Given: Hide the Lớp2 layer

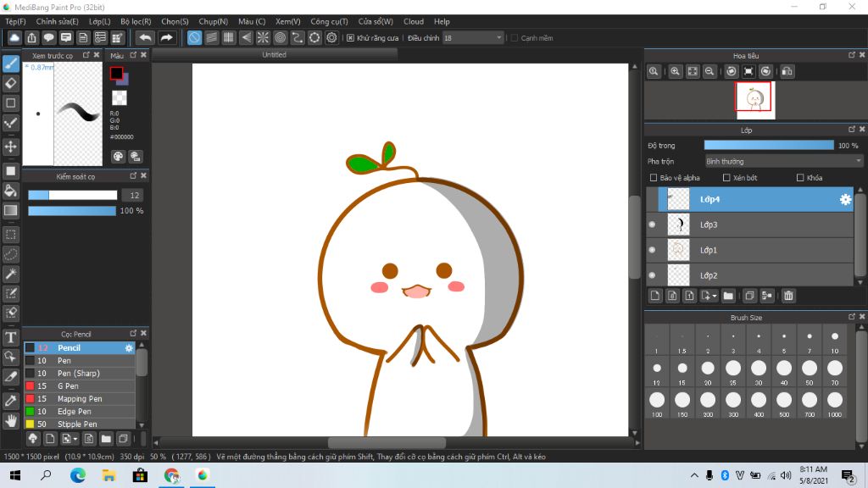Looking at the screenshot, I should (652, 275).
